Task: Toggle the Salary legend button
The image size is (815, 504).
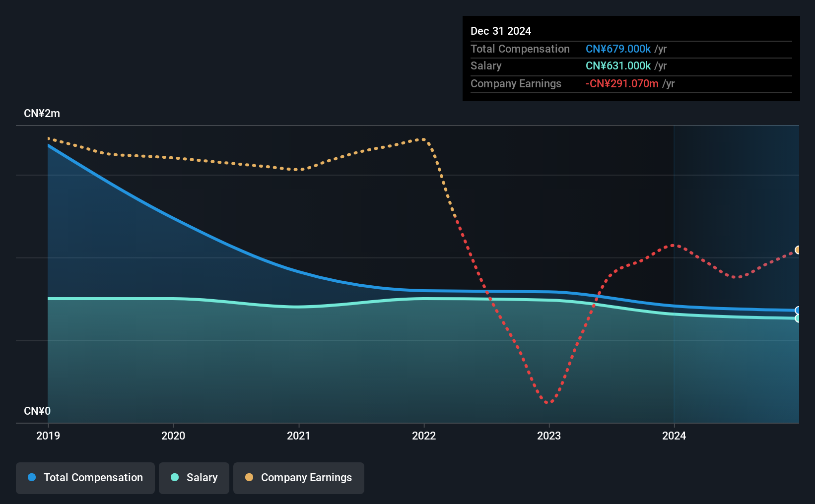Action: coord(194,478)
